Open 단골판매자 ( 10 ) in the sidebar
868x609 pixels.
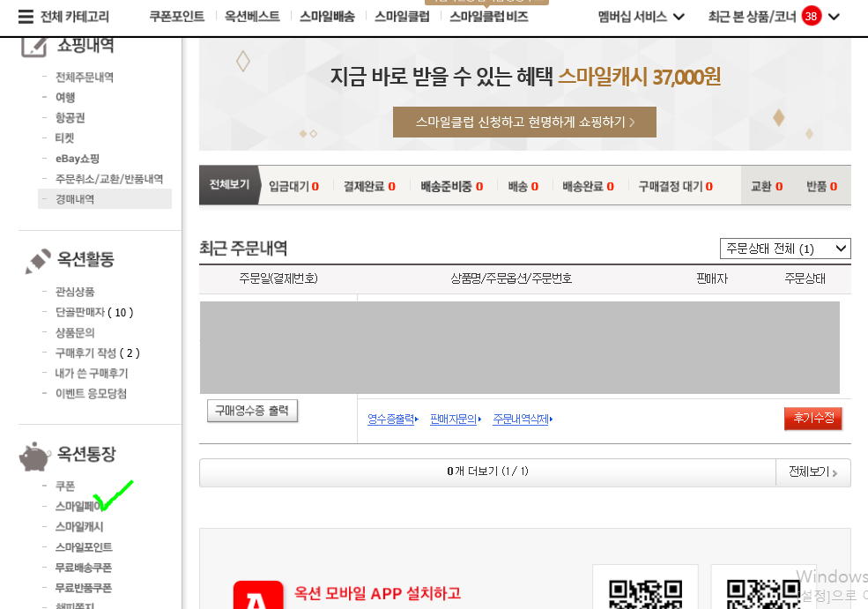click(x=94, y=312)
